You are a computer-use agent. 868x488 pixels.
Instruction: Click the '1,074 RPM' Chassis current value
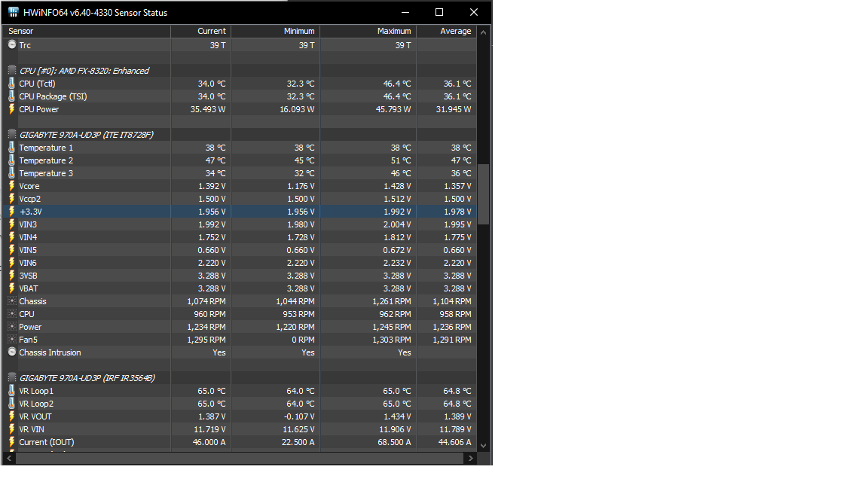(x=206, y=301)
